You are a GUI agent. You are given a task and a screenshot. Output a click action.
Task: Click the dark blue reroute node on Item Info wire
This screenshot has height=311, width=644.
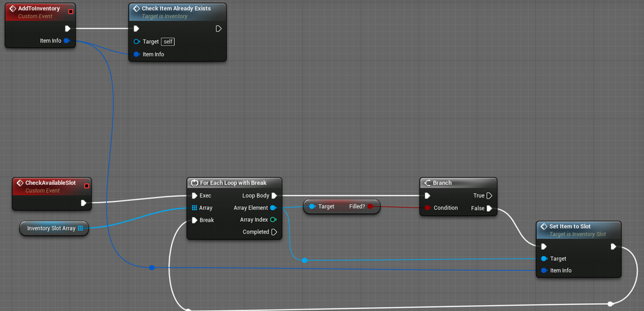pos(152,268)
